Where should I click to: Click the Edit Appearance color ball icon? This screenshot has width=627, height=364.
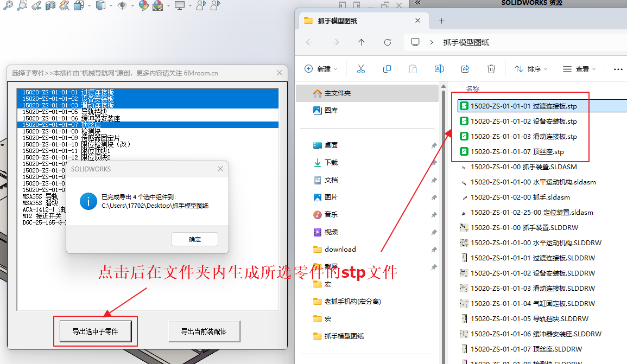tap(143, 6)
